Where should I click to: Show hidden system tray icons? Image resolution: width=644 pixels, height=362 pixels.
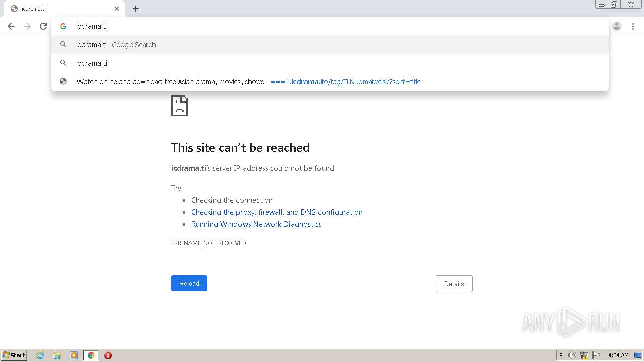561,355
